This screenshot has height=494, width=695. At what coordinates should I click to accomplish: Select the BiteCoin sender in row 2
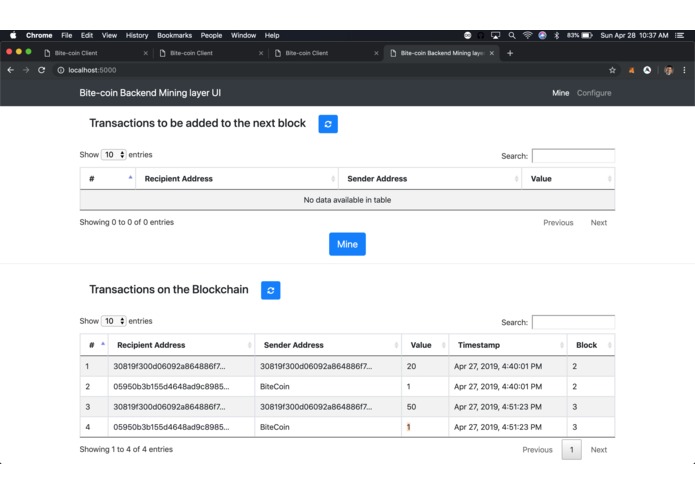[274, 387]
